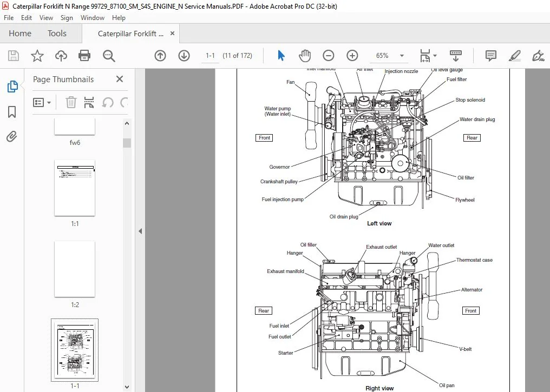The height and width of the screenshot is (392, 550).
Task: Zoom in with plus button
Action: pyautogui.click(x=352, y=56)
